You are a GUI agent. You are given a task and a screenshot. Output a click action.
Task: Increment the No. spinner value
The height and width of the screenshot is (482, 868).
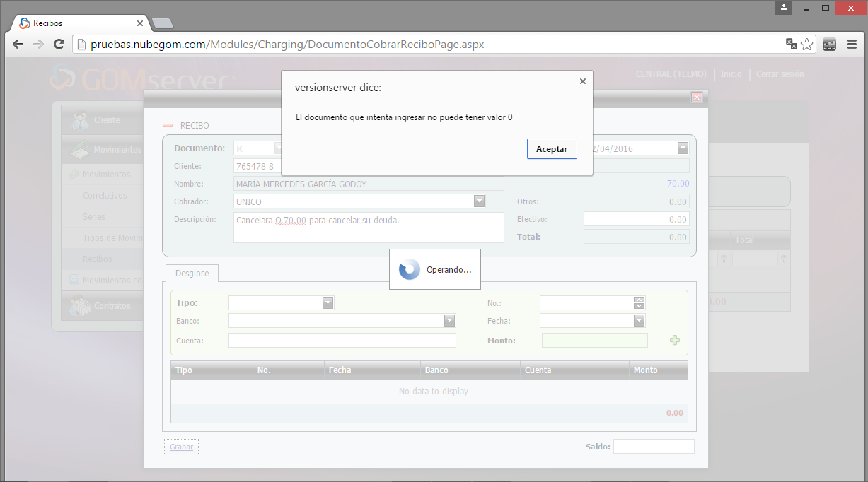(639, 300)
